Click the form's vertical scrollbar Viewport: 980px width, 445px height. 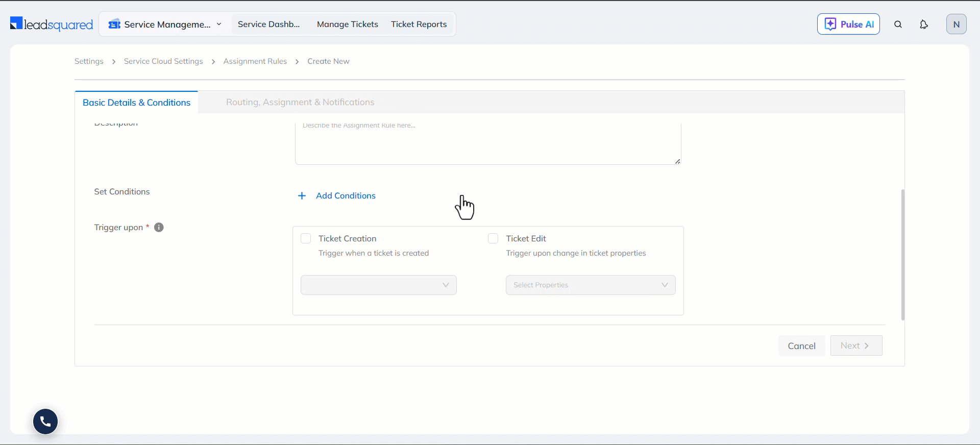902,255
